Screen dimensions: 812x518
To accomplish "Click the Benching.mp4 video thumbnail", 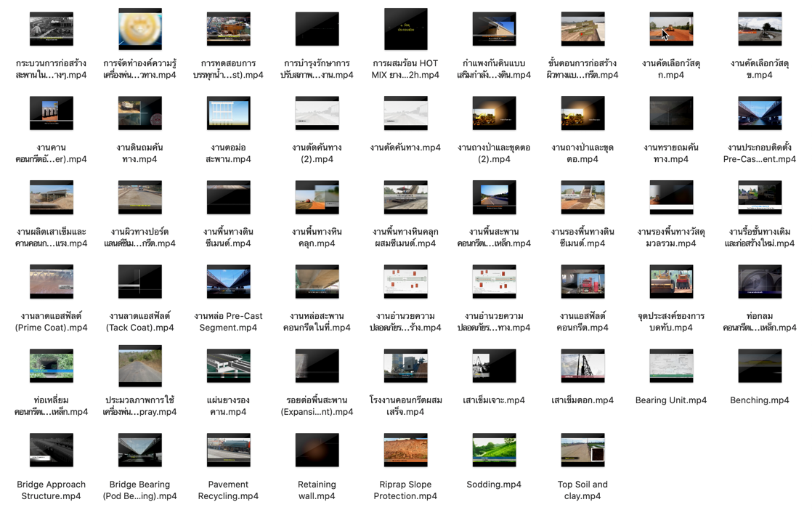I will click(x=760, y=365).
